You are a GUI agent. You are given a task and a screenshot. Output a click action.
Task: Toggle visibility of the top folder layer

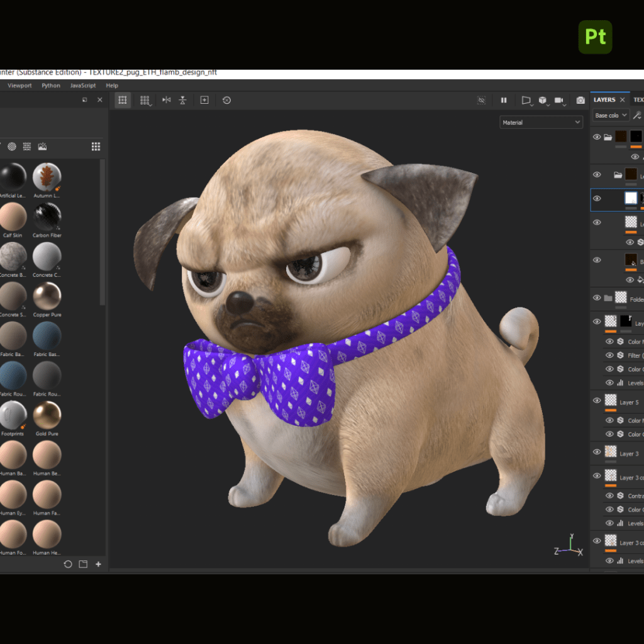597,136
